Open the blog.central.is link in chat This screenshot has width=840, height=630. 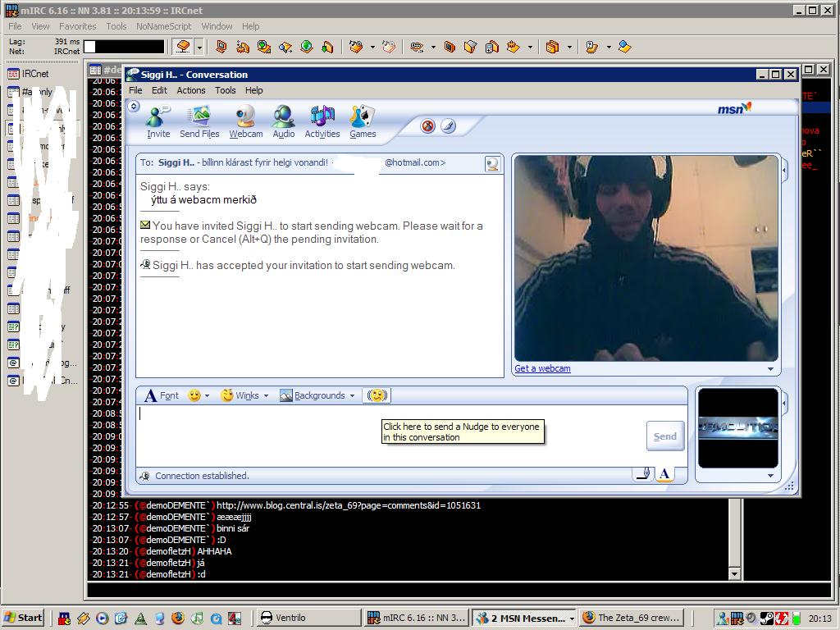point(348,505)
